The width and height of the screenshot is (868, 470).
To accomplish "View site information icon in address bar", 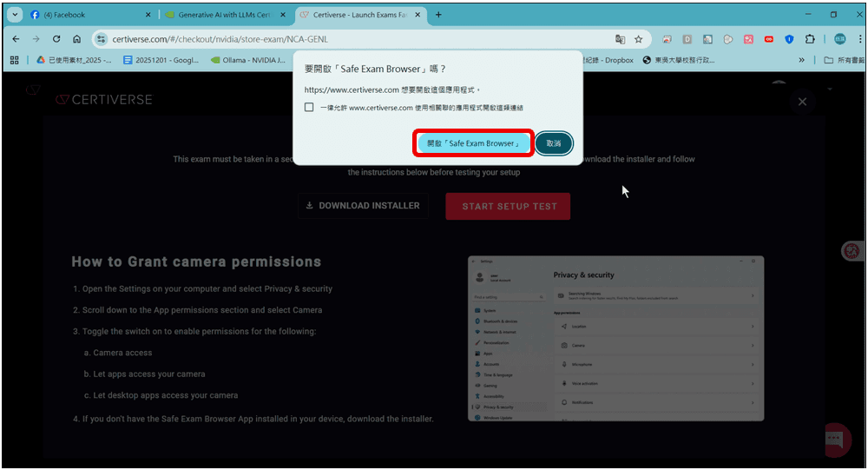I will pos(101,39).
